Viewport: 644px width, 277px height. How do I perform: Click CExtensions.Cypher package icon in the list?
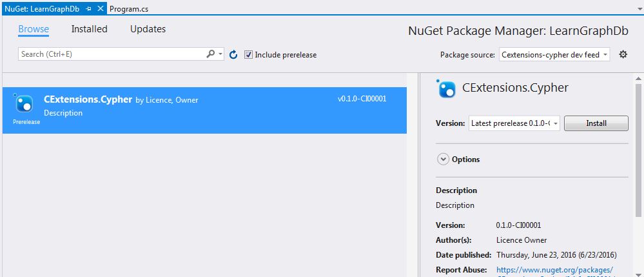coord(24,104)
